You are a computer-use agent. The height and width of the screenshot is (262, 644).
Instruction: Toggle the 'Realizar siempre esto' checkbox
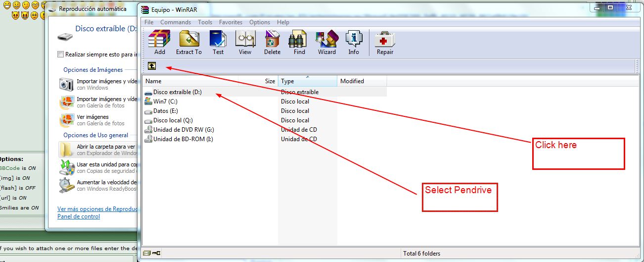point(60,54)
